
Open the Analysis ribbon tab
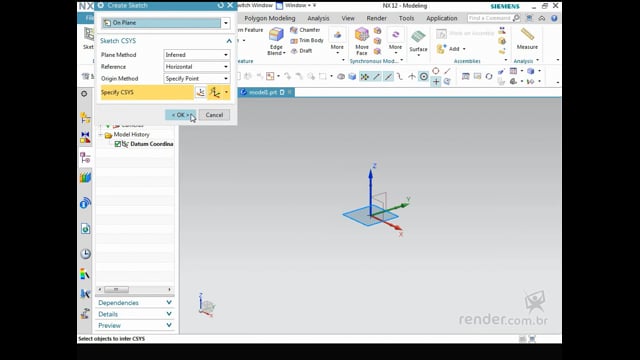(318, 18)
